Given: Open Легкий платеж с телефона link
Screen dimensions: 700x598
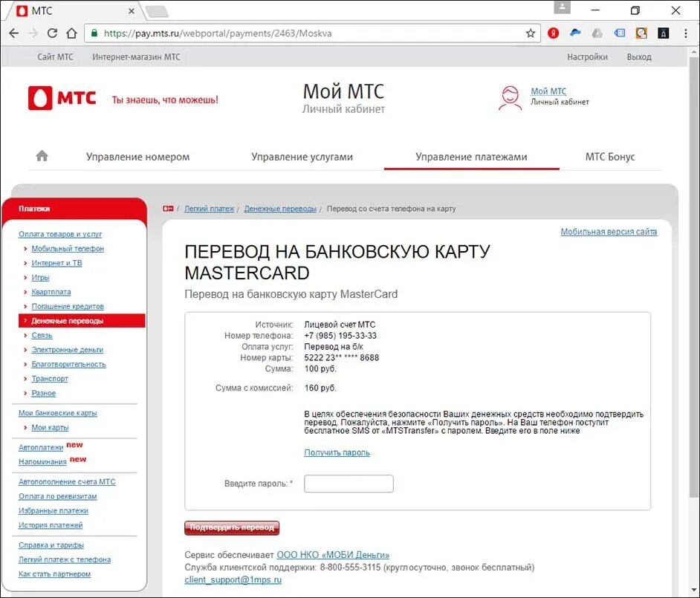Looking at the screenshot, I should tap(65, 559).
